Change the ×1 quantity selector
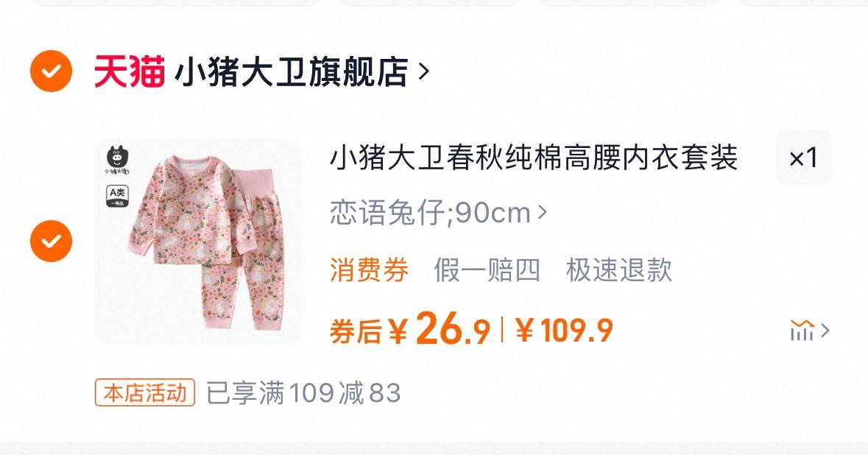Viewport: 868px width, 455px height. coord(803,158)
